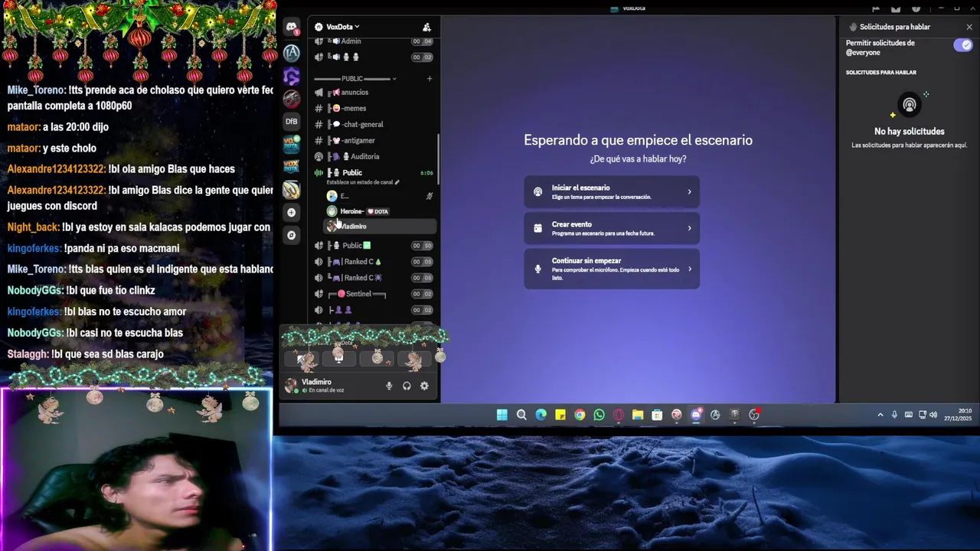Open the anuncios channel
Image resolution: width=980 pixels, height=551 pixels.
(x=374, y=92)
